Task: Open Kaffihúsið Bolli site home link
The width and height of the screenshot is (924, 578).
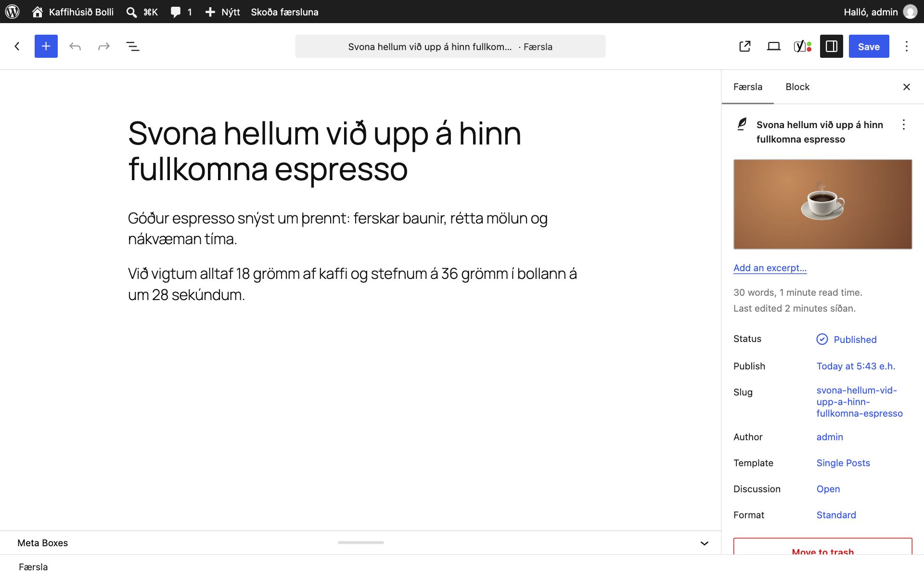Action: (73, 12)
